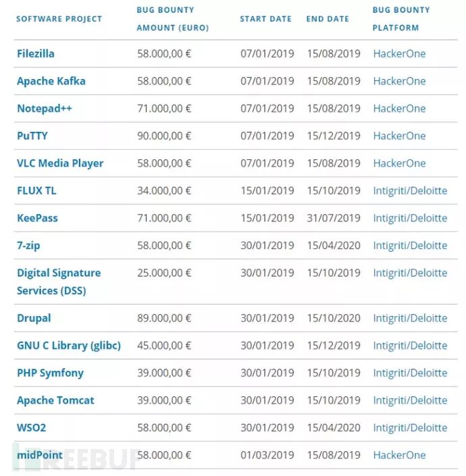Open the KeePass project link
466x476 pixels.
[37, 218]
